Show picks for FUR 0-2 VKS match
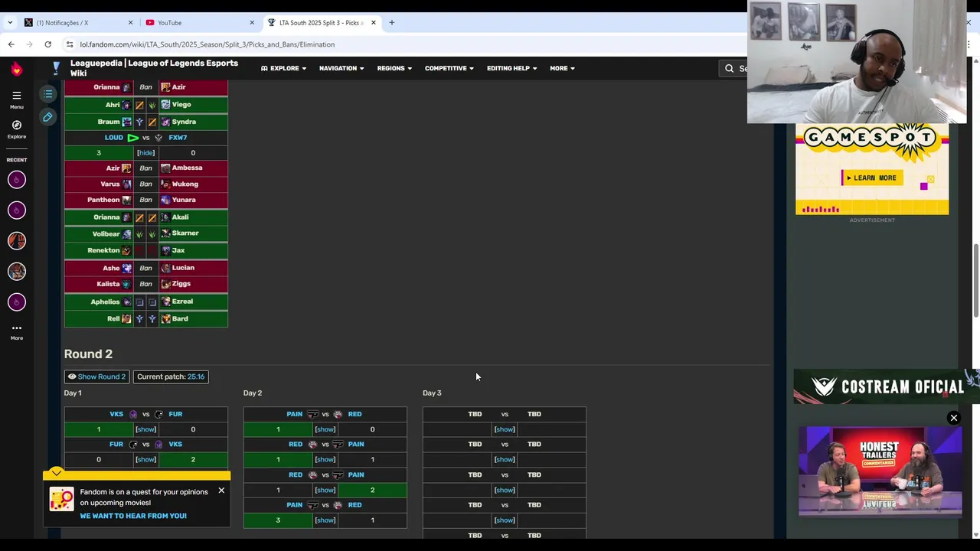Image resolution: width=980 pixels, height=551 pixels. click(x=145, y=460)
